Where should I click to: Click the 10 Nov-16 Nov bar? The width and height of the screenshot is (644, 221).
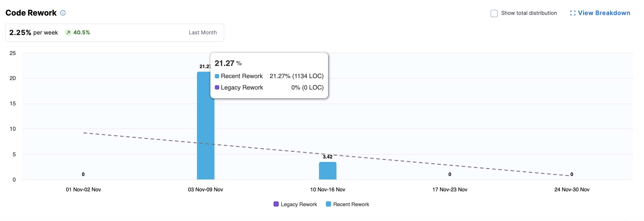point(328,171)
